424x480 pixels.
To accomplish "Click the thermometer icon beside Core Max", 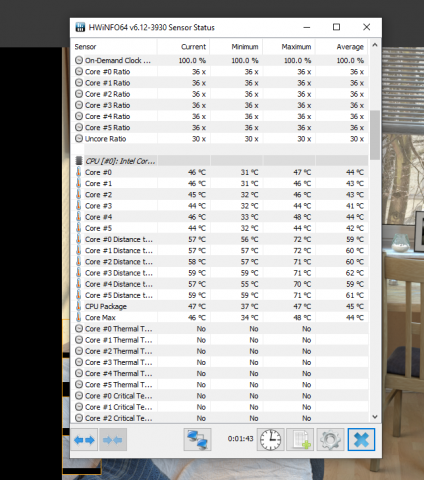I will coord(79,317).
